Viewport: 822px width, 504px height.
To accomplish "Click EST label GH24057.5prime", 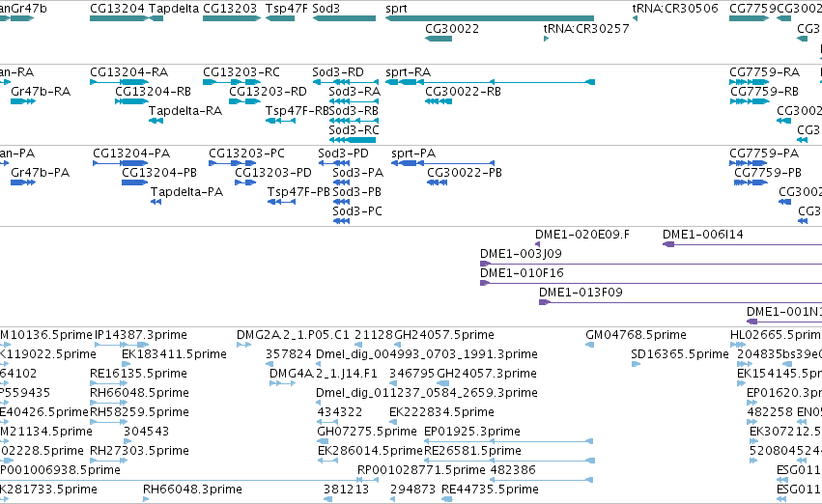I will [444, 335].
